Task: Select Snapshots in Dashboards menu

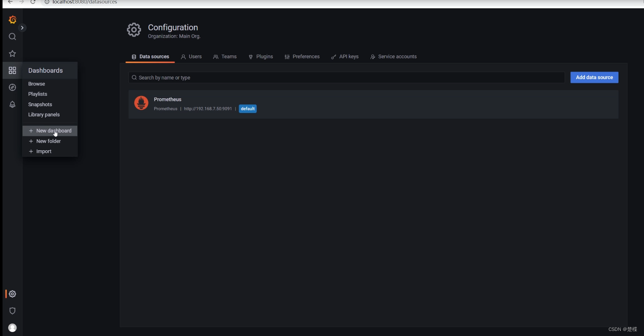Action: 40,105
